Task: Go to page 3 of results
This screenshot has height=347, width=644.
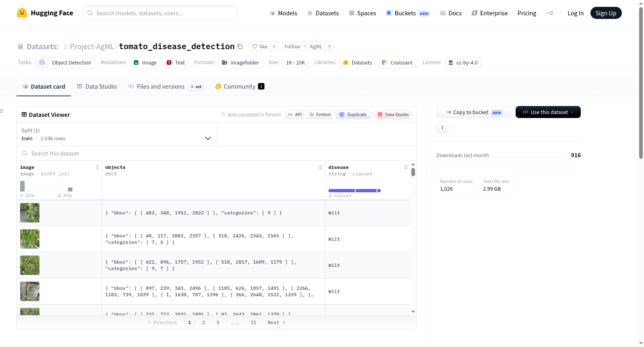Action: tap(218, 322)
